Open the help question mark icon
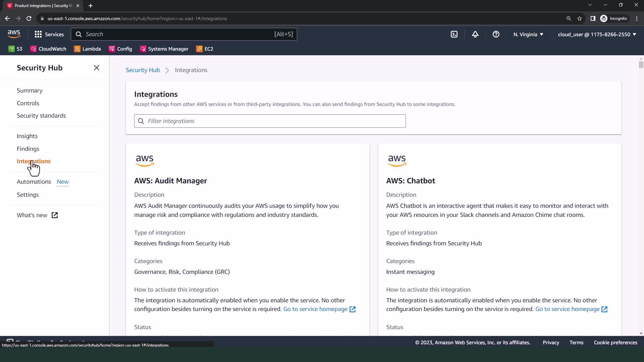This screenshot has height=362, width=644. 496,34
